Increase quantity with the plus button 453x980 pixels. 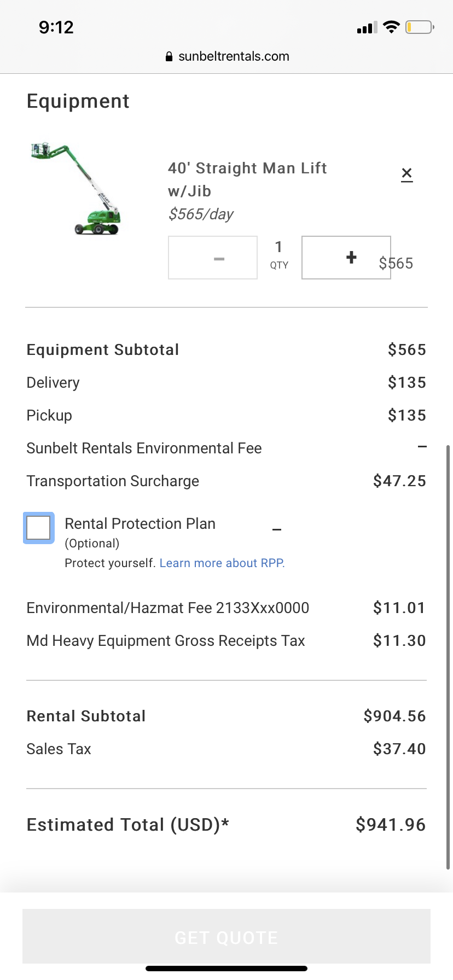click(346, 258)
